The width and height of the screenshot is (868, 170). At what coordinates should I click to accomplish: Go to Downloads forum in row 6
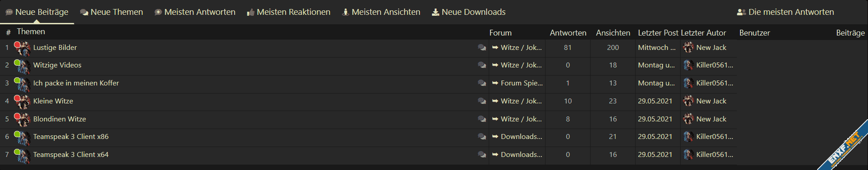click(x=522, y=137)
